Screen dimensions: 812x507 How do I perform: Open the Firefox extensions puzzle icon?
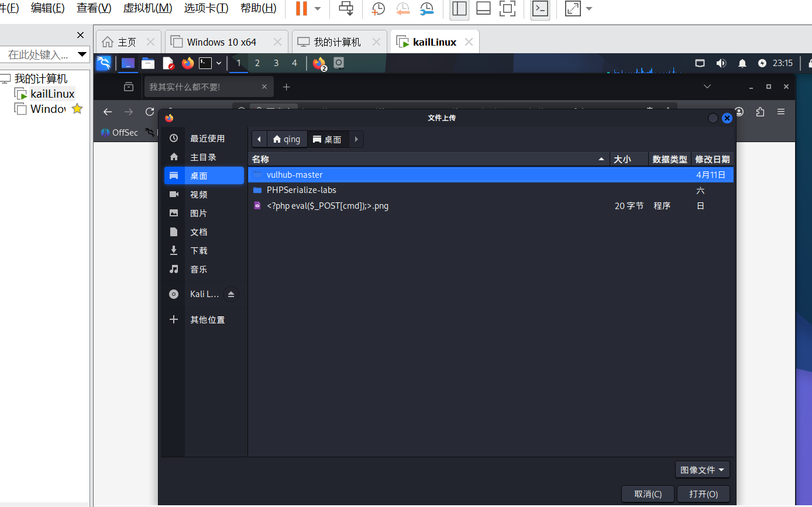tap(760, 111)
